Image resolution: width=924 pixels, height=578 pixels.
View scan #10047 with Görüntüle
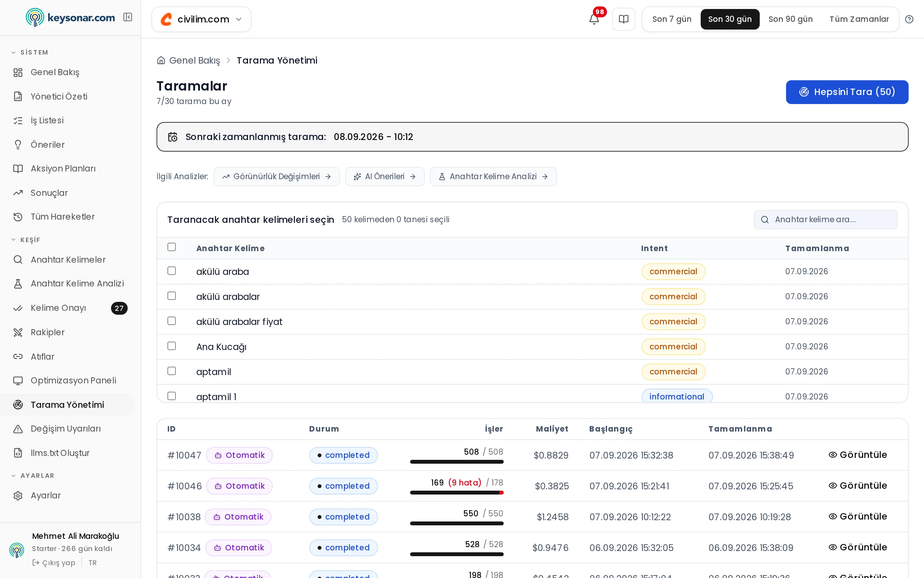pos(858,455)
